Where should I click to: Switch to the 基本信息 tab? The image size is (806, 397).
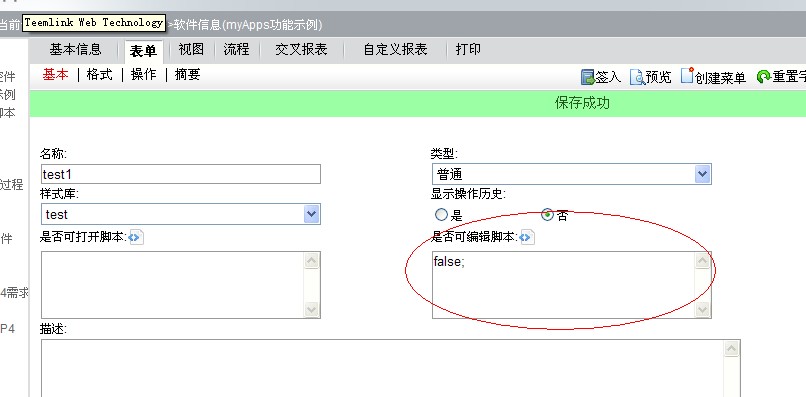[x=76, y=50]
